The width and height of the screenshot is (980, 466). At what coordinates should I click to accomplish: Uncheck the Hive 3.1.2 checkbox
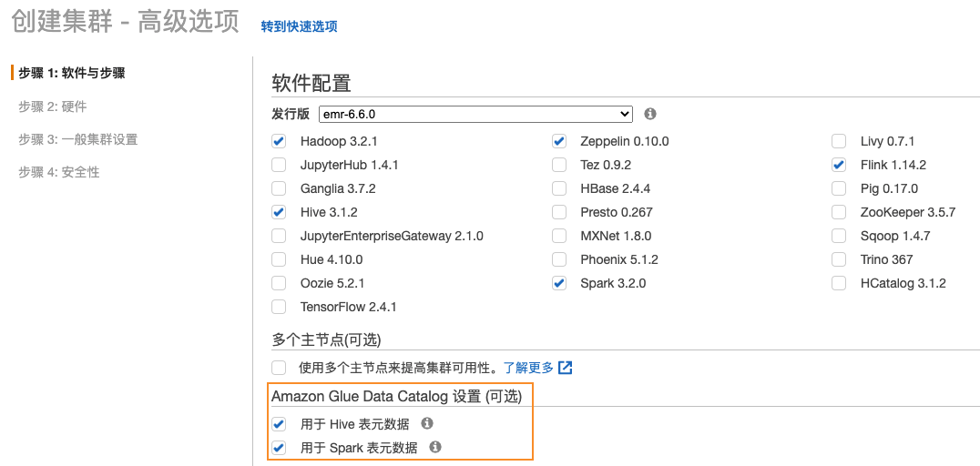(x=279, y=212)
